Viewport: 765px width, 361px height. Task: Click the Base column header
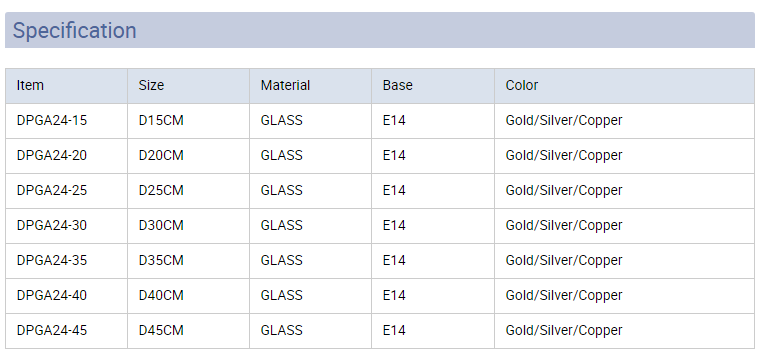click(433, 86)
